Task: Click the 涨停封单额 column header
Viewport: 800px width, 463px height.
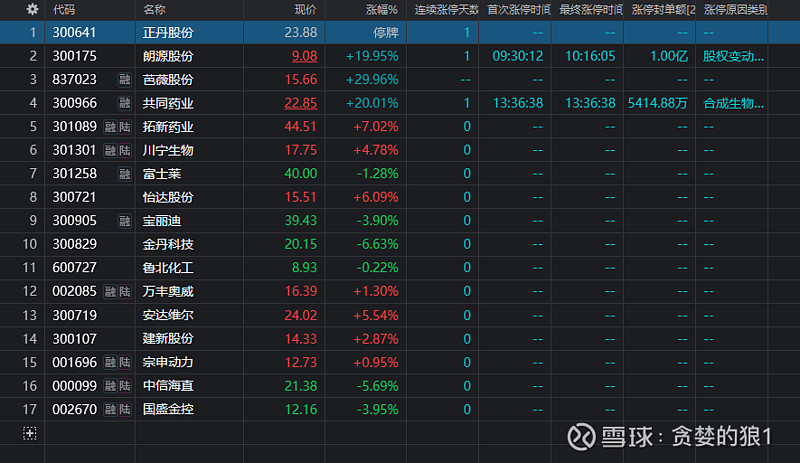Action: click(663, 10)
